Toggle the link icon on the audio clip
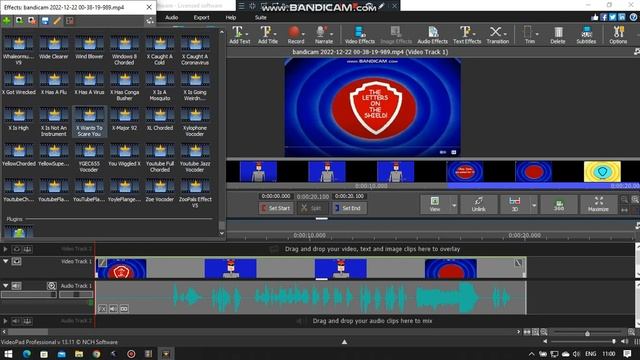640x360 pixels. tap(124, 309)
